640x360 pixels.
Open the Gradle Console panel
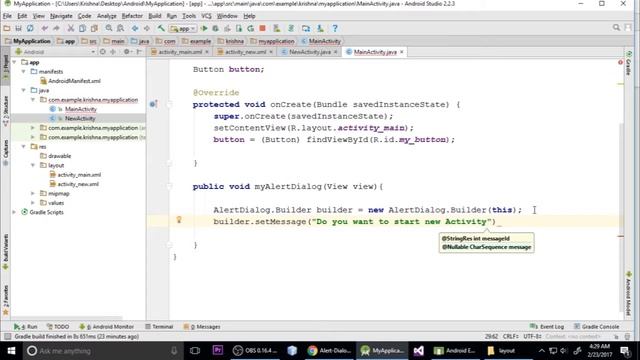coord(596,327)
